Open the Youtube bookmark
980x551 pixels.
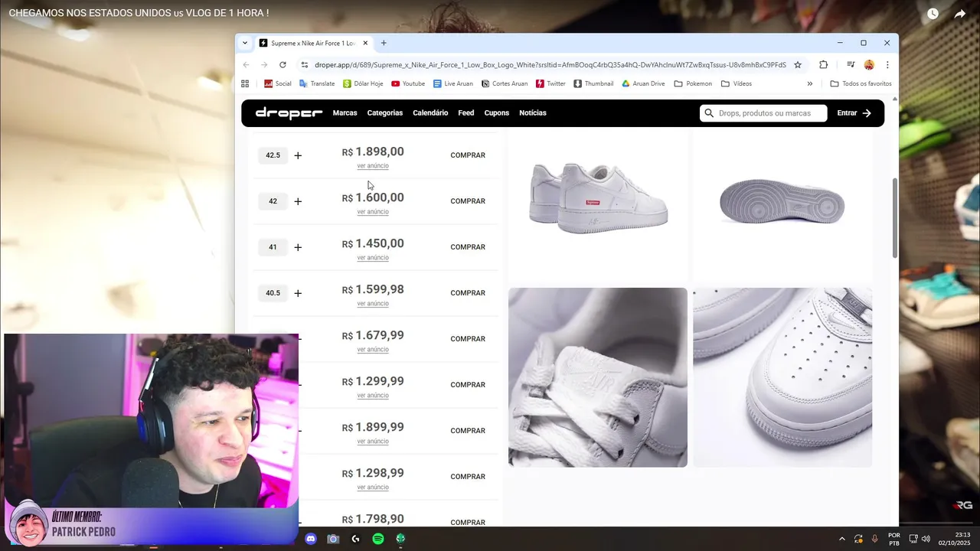[x=408, y=83]
